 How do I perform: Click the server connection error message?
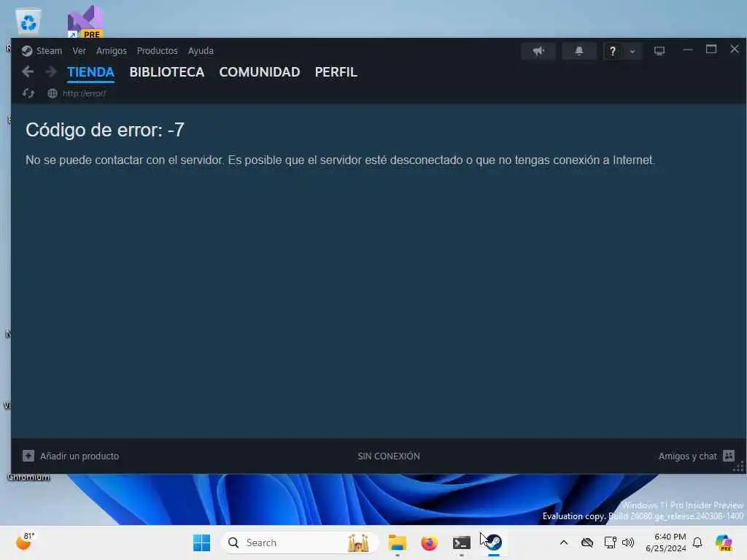(x=340, y=160)
